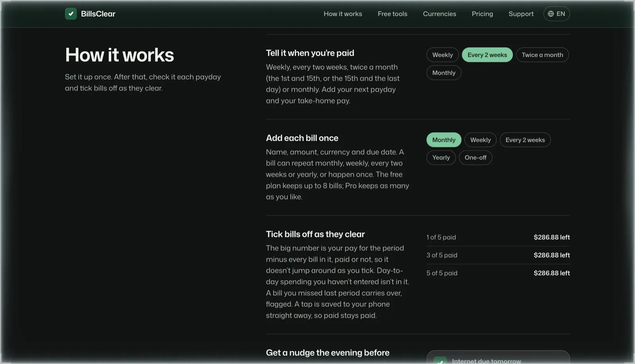
Task: Open the Support nav link
Action: pos(521,14)
